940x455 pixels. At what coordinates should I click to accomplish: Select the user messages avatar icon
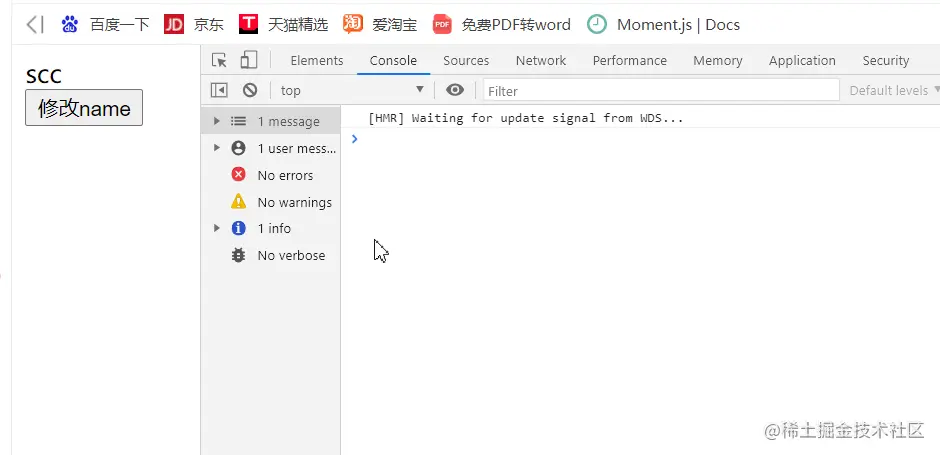pyautogui.click(x=239, y=148)
